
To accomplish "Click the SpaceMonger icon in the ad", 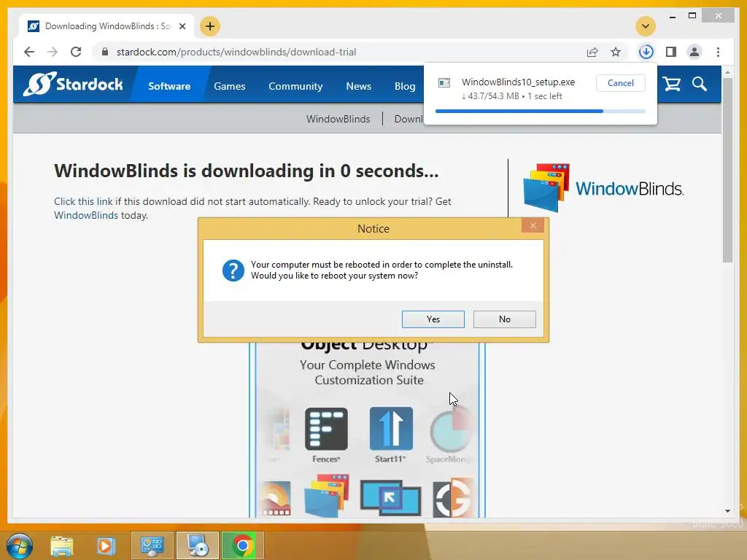I will [449, 431].
